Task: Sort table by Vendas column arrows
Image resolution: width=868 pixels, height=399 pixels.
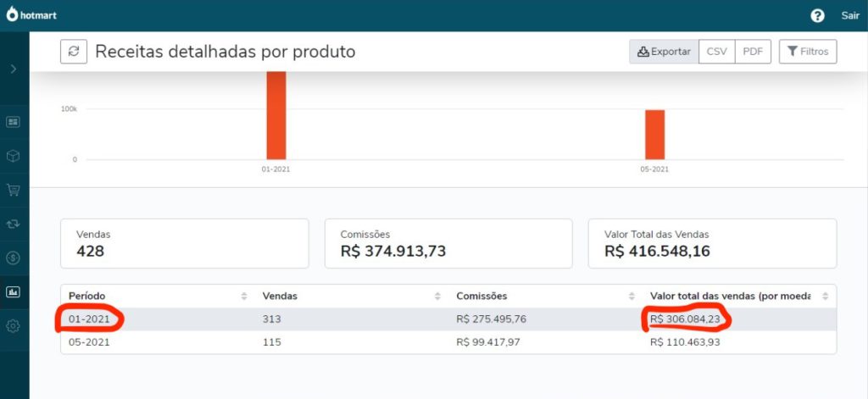Action: tap(438, 296)
